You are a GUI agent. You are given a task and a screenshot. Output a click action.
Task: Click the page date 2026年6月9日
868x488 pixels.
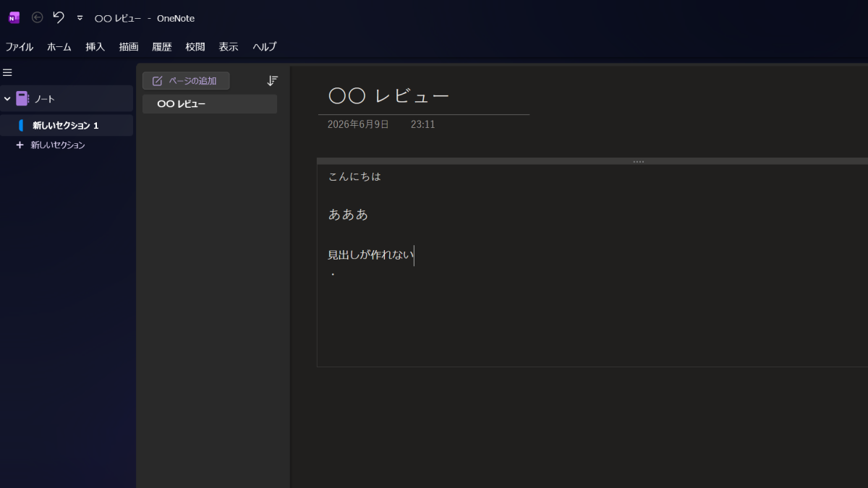(x=358, y=124)
